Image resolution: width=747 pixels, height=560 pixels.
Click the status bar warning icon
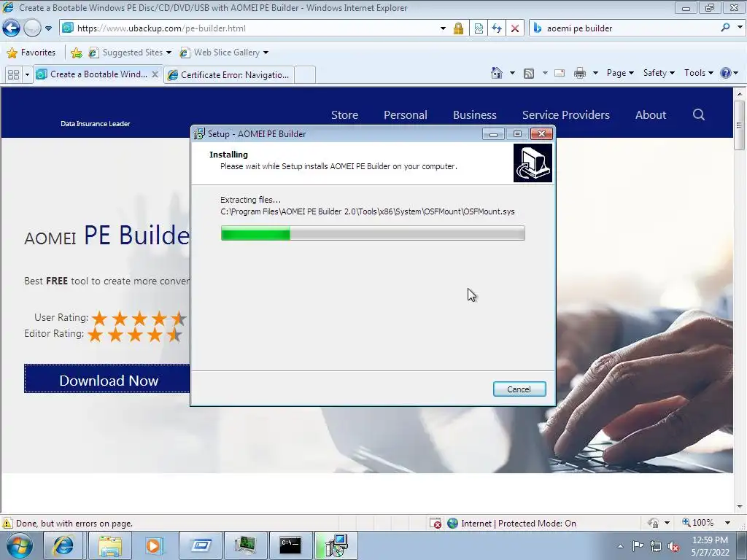click(x=7, y=524)
